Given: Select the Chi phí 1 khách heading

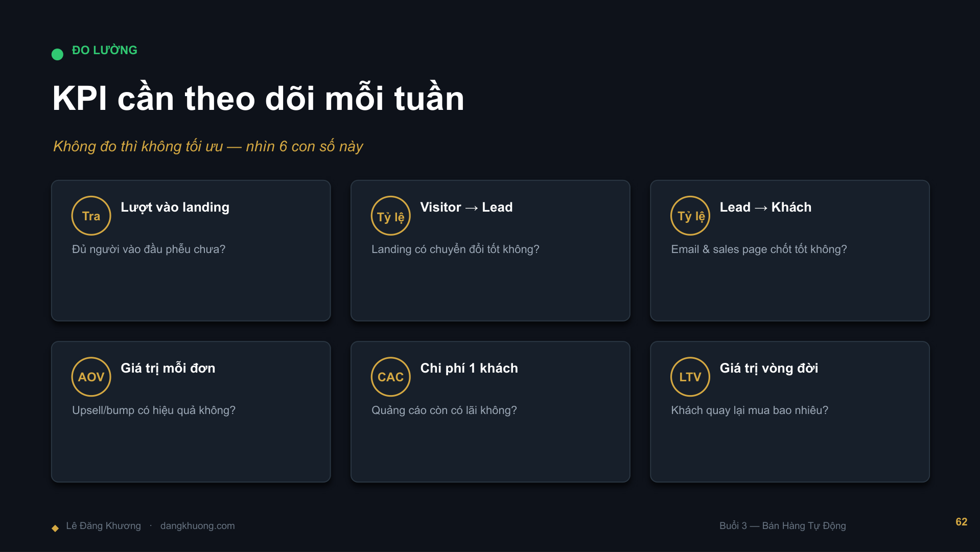Looking at the screenshot, I should pos(469,368).
